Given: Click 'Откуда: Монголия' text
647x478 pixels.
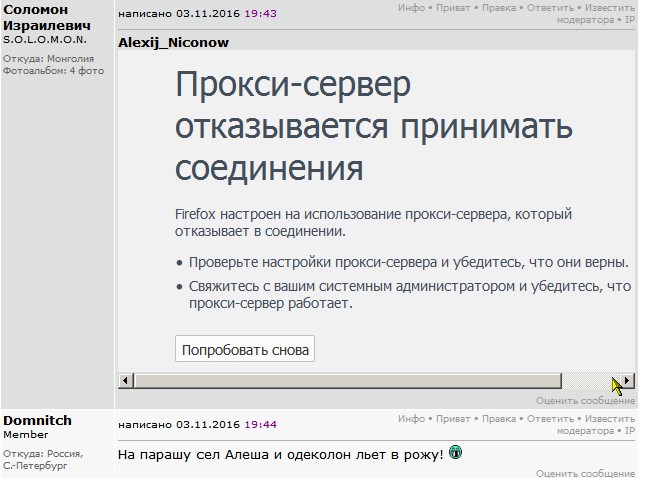Looking at the screenshot, I should pos(48,59).
